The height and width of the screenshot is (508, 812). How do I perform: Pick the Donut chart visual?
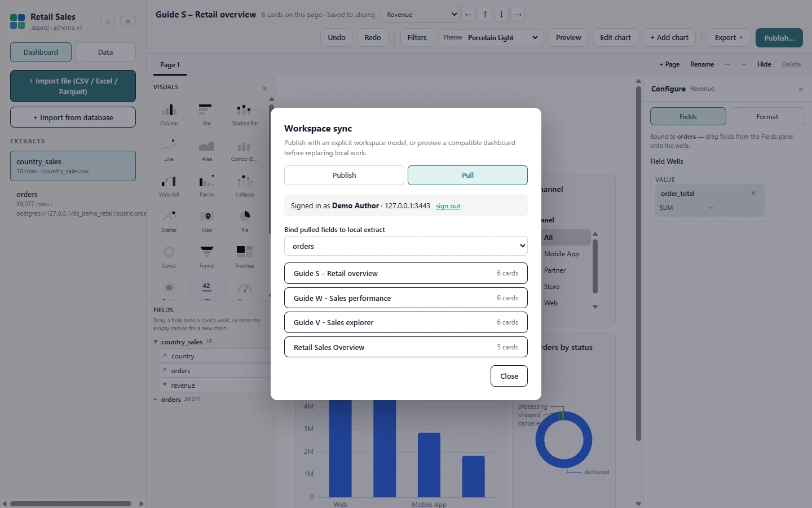[169, 257]
